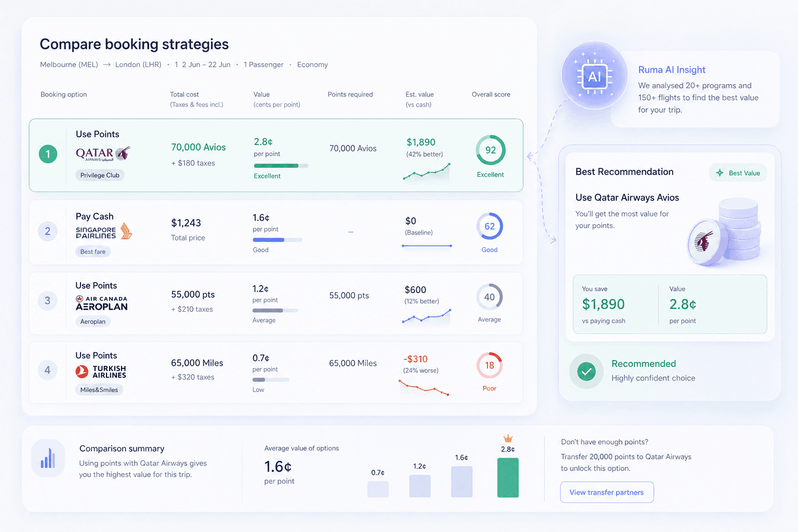The width and height of the screenshot is (798, 532).
Task: Click the Low 0.7¢ value progress bar
Action: (x=271, y=380)
